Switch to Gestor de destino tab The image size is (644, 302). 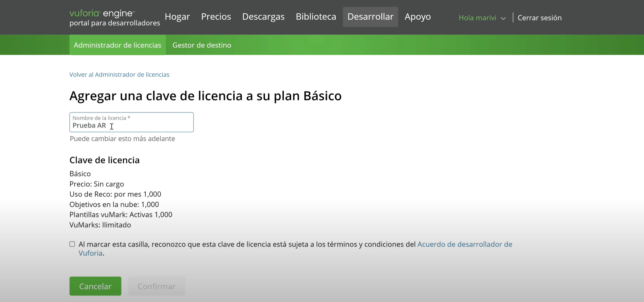click(202, 45)
